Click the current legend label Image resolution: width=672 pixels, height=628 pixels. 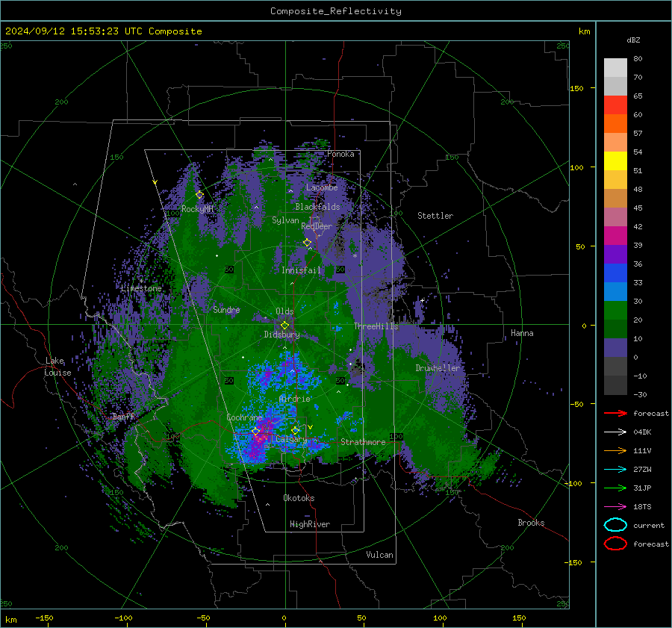tap(649, 525)
